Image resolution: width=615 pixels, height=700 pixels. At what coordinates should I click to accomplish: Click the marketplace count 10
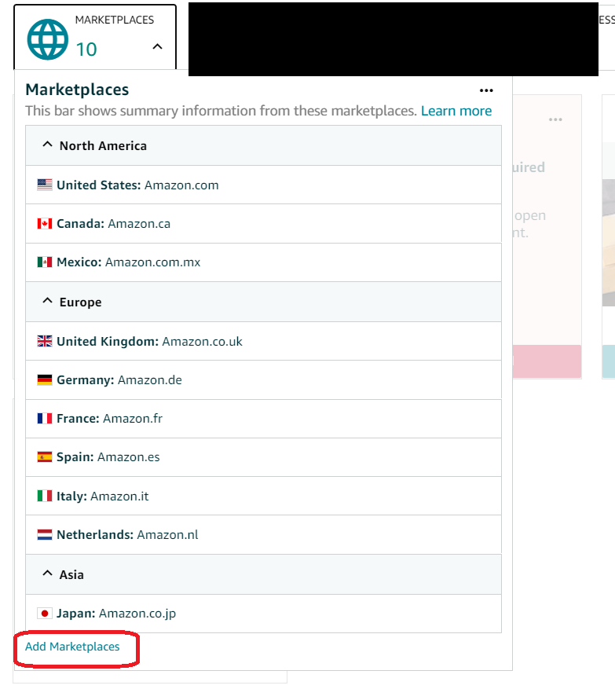click(x=86, y=49)
